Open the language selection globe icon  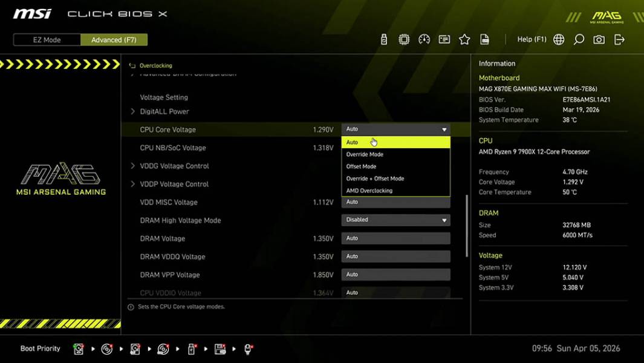tap(558, 39)
